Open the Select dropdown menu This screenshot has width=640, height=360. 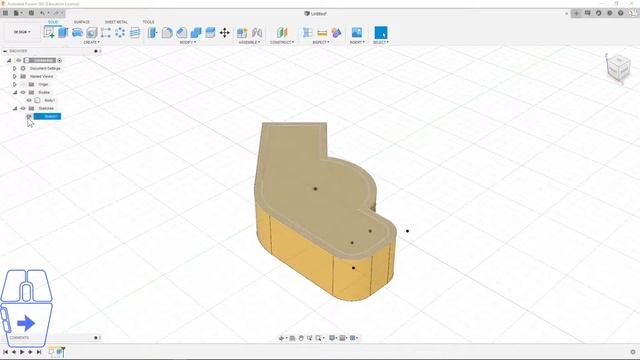click(380, 42)
